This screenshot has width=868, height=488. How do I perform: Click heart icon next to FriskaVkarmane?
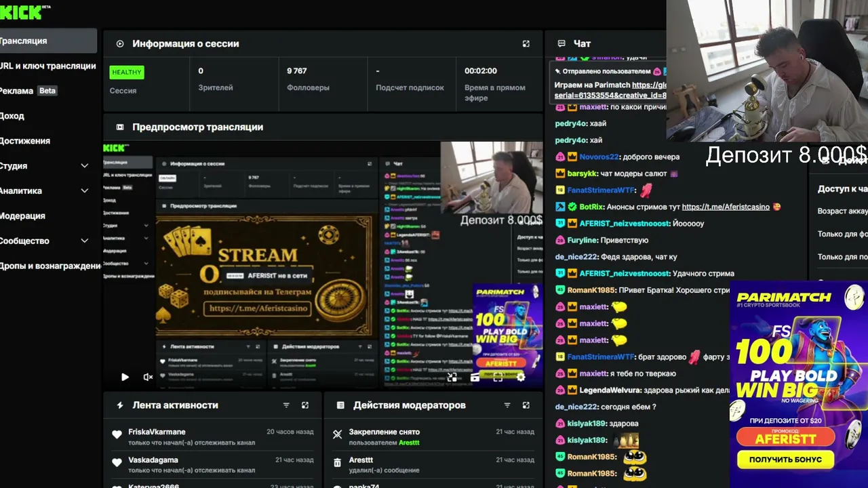click(117, 434)
